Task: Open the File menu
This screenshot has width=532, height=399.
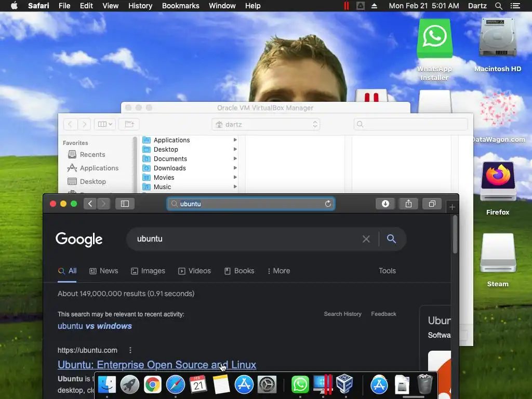Action: (64, 6)
